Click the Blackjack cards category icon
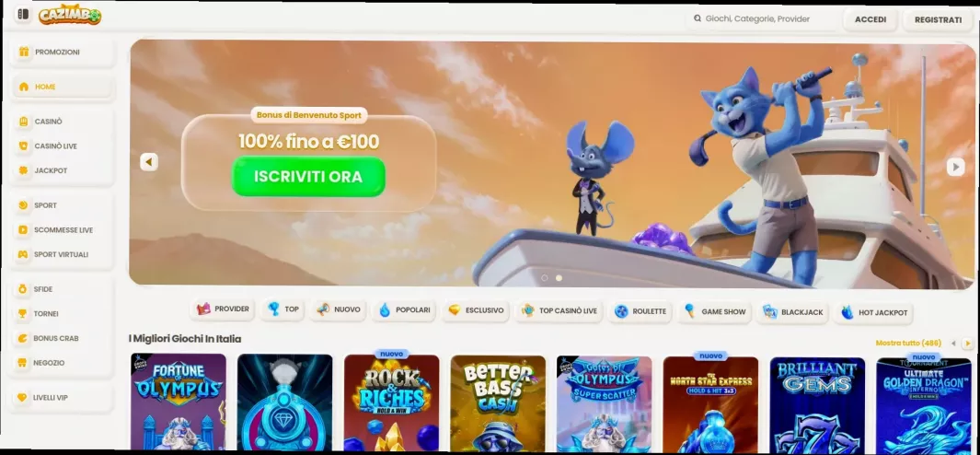The height and width of the screenshot is (455, 980). (770, 311)
